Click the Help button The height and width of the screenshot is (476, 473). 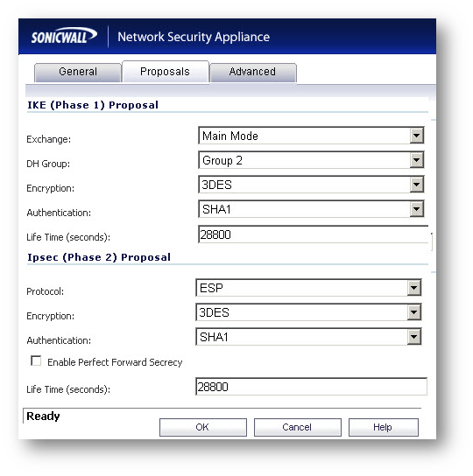pyautogui.click(x=384, y=427)
